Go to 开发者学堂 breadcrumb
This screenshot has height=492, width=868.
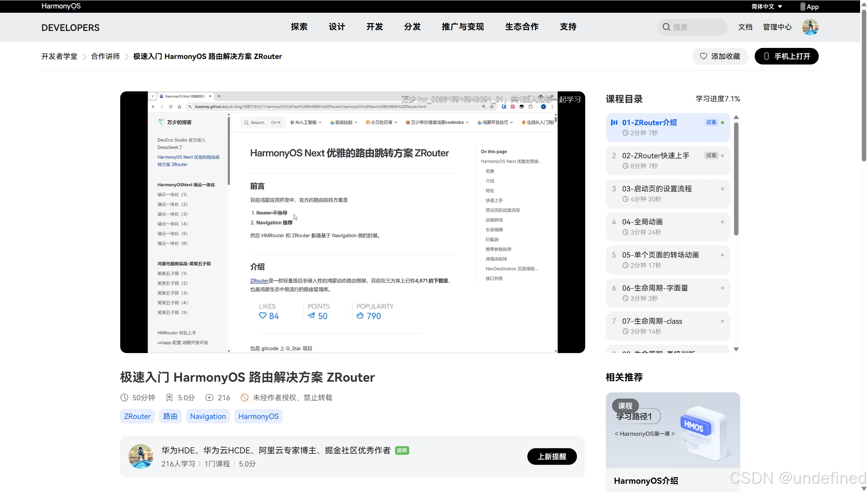tap(59, 57)
